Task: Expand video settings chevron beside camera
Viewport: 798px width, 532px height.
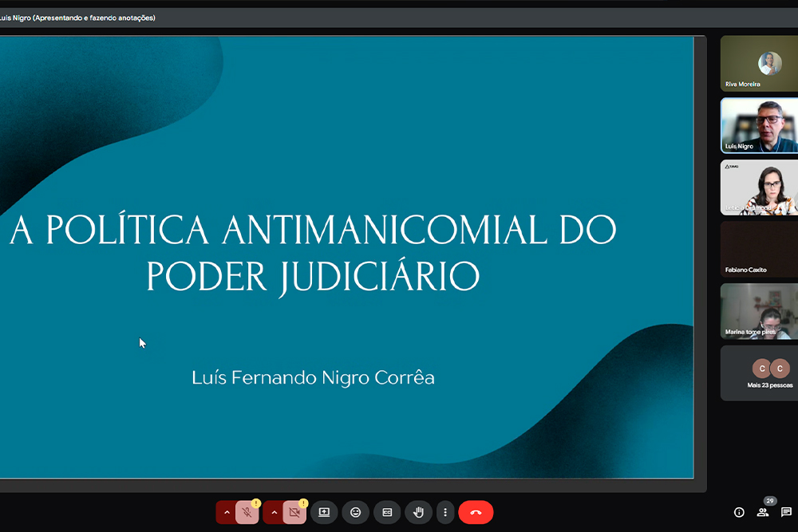Action: tap(274, 512)
